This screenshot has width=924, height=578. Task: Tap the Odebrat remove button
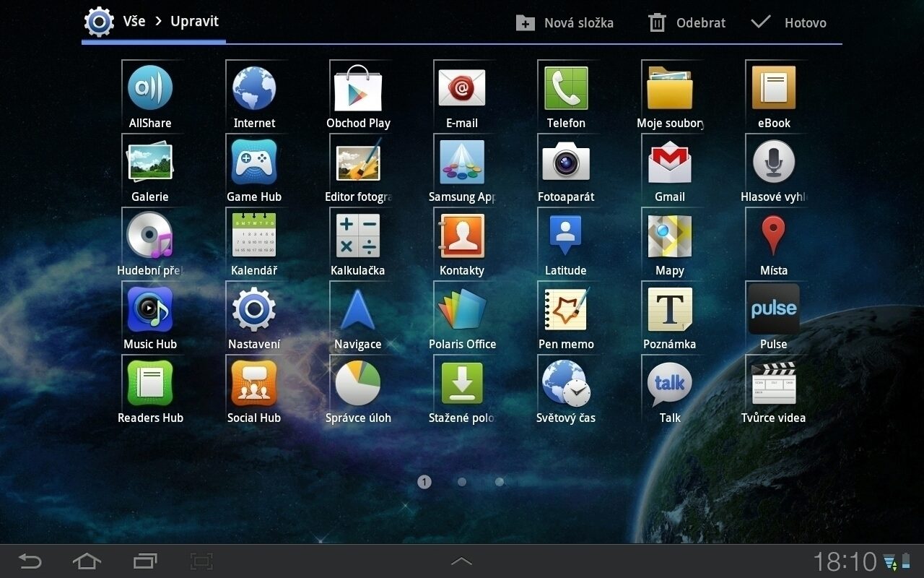point(687,22)
